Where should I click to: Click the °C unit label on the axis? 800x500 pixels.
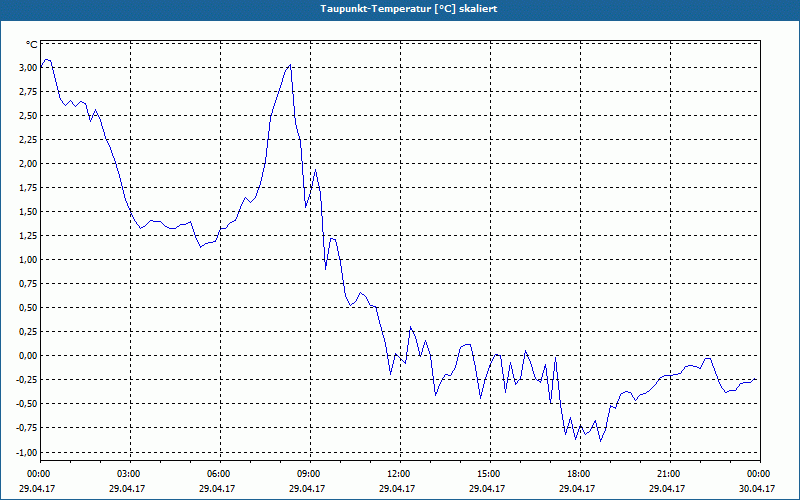(32, 45)
